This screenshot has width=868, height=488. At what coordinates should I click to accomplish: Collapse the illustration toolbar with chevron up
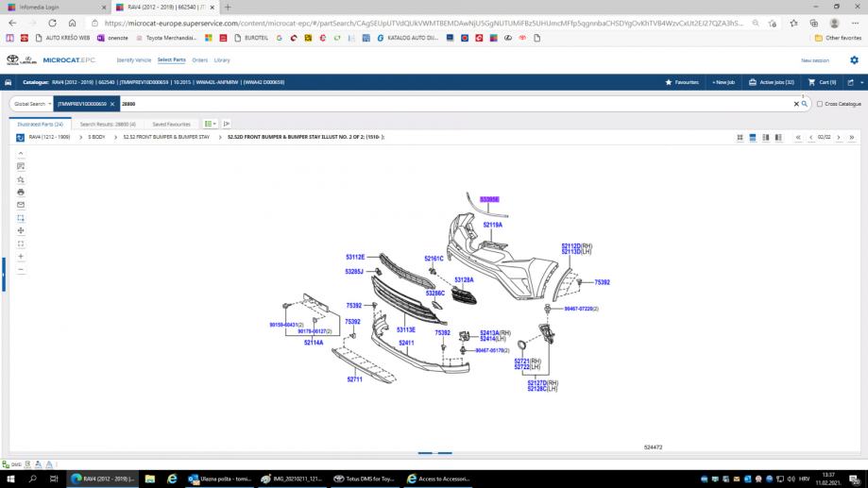coord(21,153)
